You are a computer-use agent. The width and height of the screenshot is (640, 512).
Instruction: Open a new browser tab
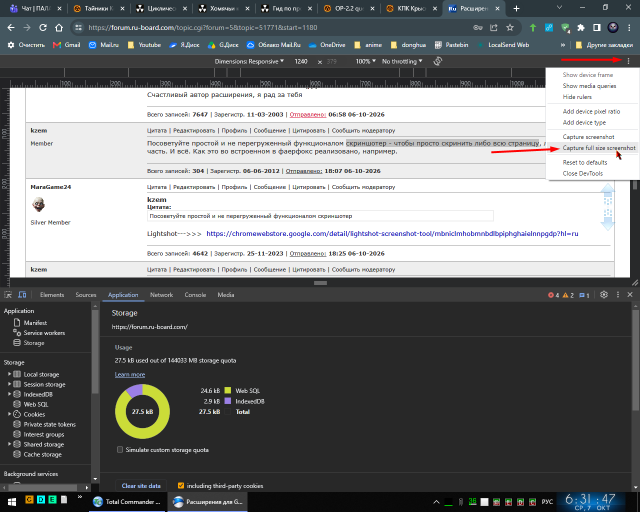point(516,8)
